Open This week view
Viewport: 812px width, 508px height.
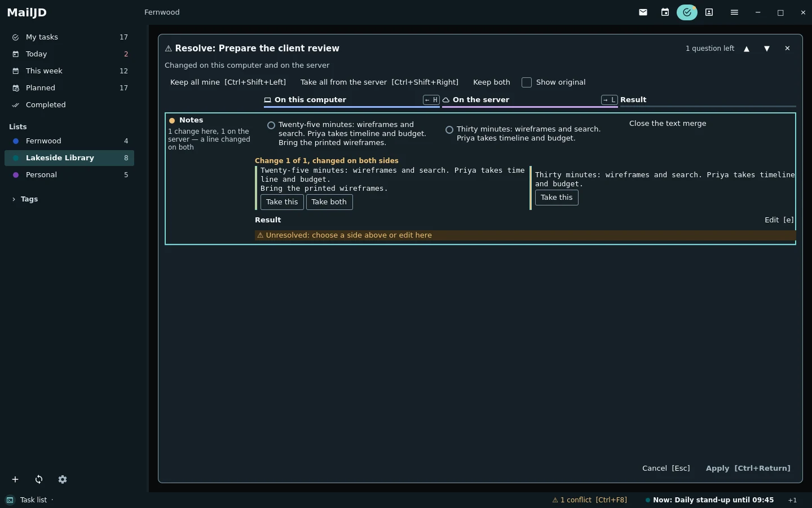(70, 71)
